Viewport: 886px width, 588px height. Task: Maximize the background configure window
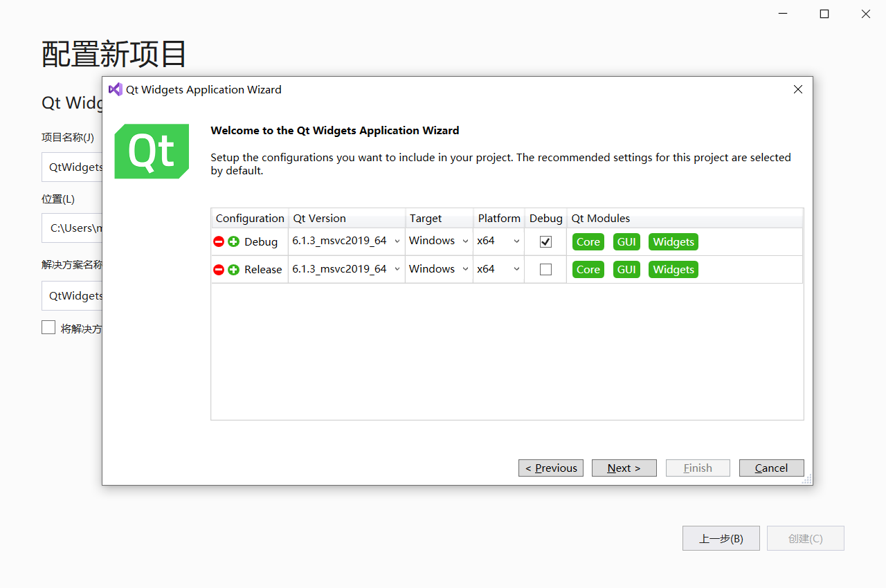(824, 14)
